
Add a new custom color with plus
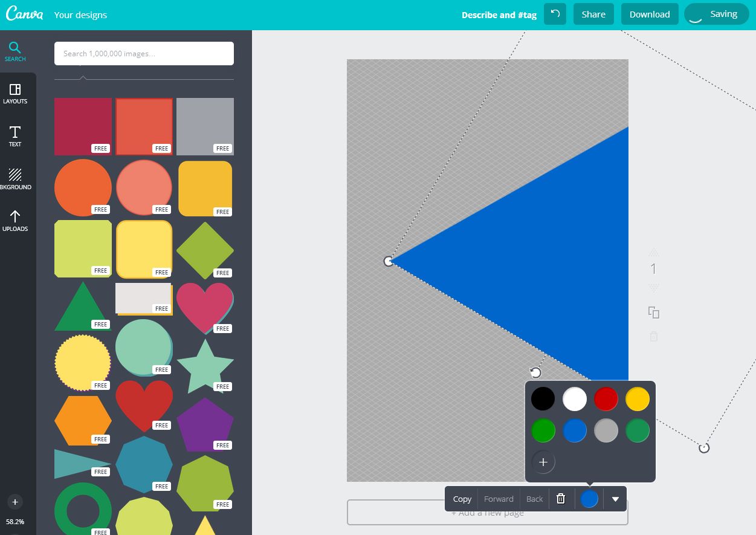(543, 462)
